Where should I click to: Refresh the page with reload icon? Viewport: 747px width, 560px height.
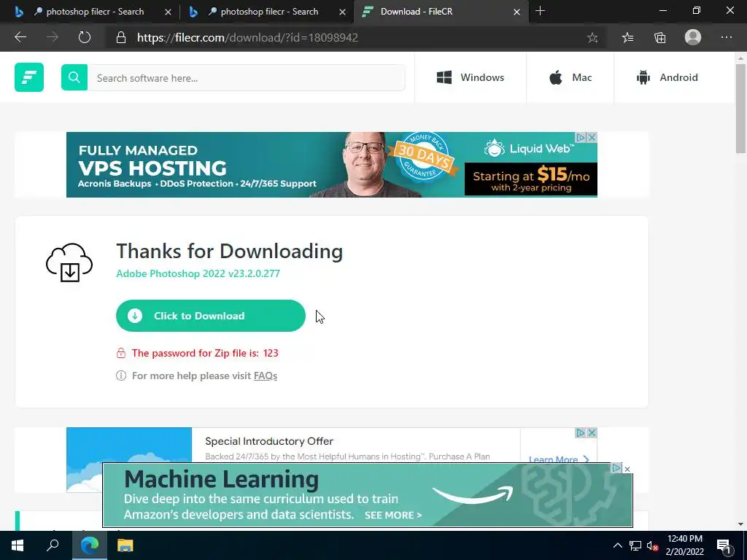pyautogui.click(x=85, y=38)
